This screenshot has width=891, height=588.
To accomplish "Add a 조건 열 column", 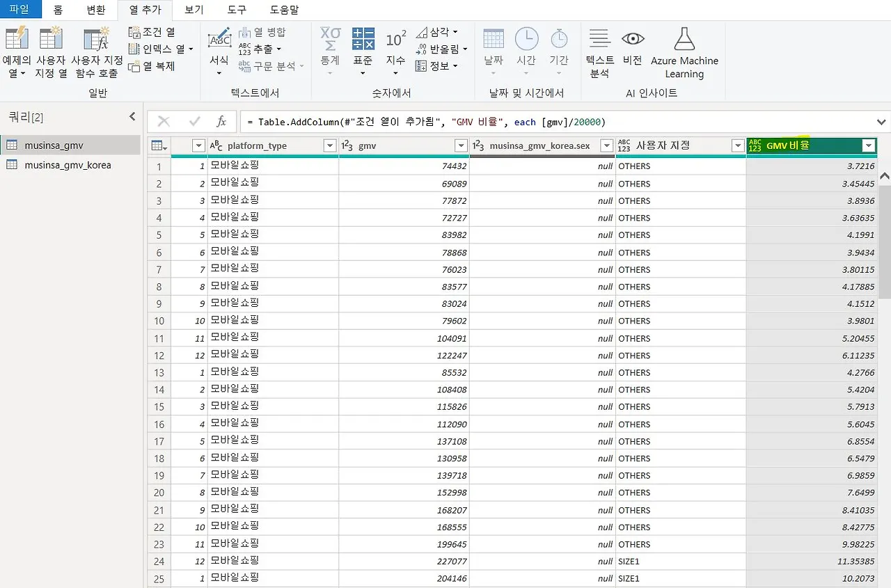I will pyautogui.click(x=152, y=32).
